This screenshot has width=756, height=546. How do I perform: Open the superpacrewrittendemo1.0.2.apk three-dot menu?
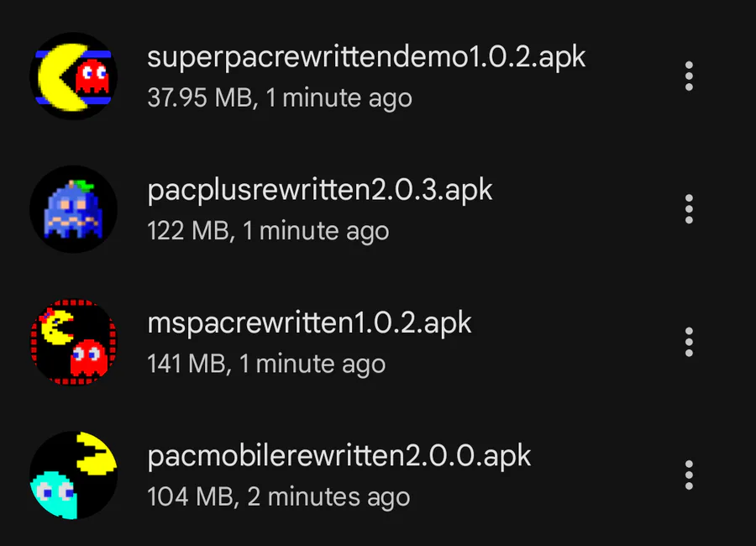tap(689, 76)
